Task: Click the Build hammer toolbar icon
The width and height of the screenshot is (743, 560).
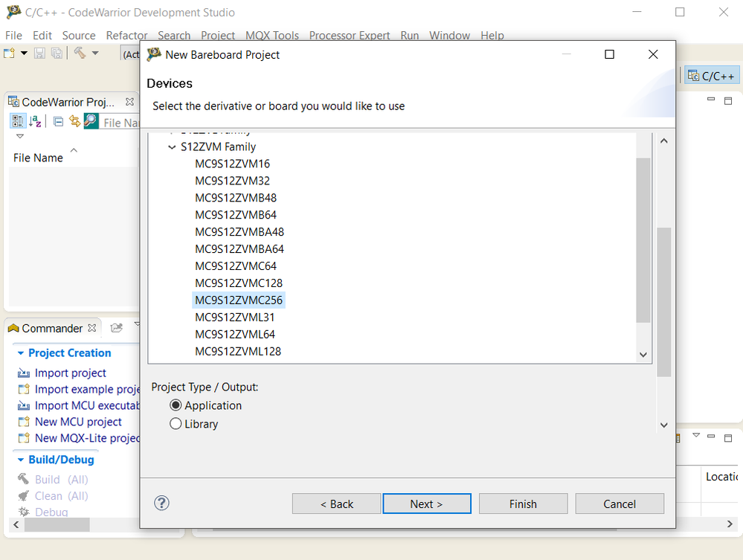Action: pos(80,53)
